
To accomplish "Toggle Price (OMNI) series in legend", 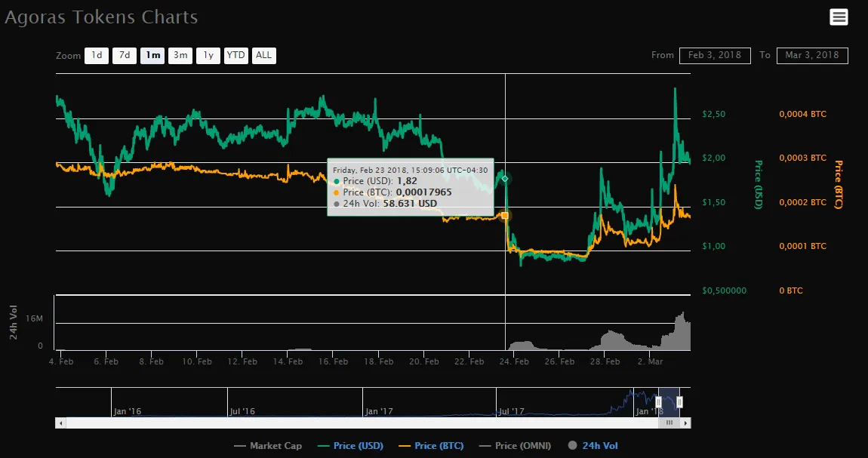I will (515, 446).
